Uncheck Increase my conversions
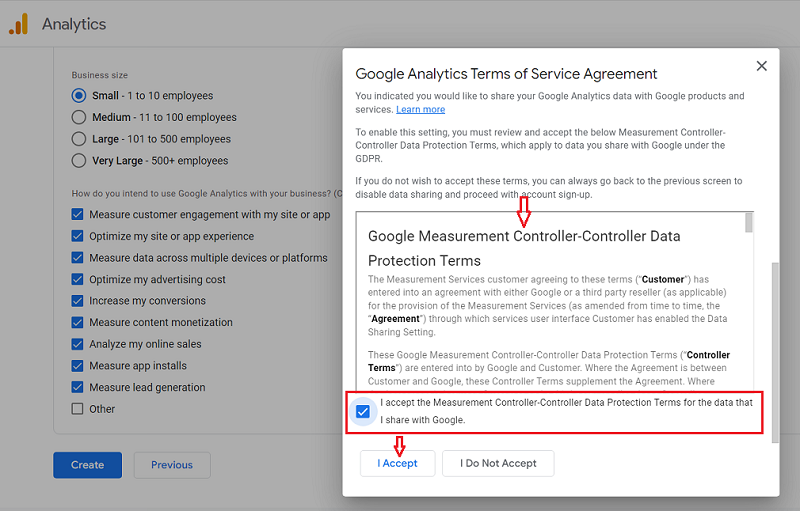 (77, 301)
